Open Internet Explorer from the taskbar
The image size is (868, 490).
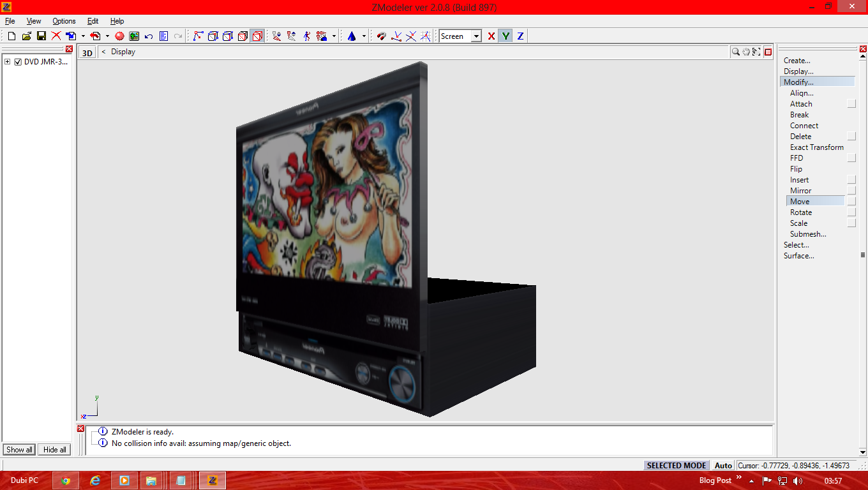tap(95, 480)
